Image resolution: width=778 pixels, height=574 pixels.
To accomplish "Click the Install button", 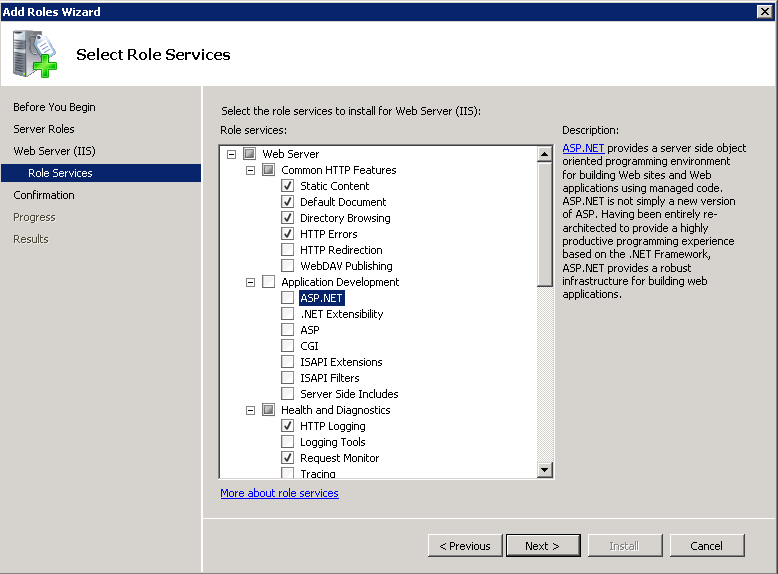I will click(x=625, y=546).
